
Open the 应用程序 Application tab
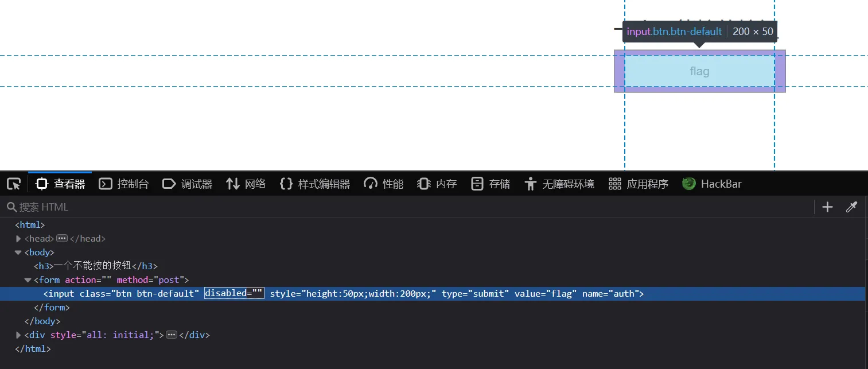click(x=638, y=184)
